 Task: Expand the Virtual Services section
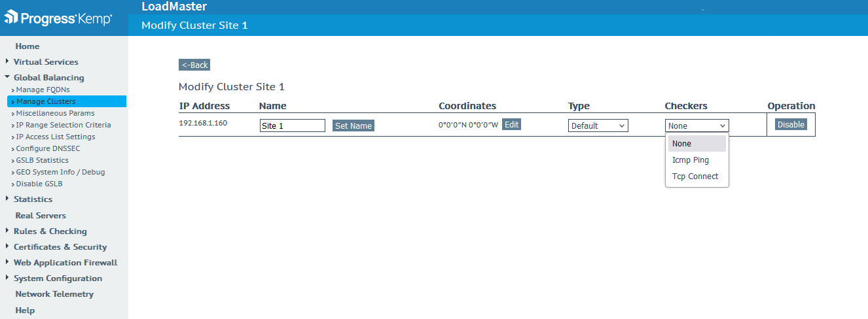[x=45, y=62]
